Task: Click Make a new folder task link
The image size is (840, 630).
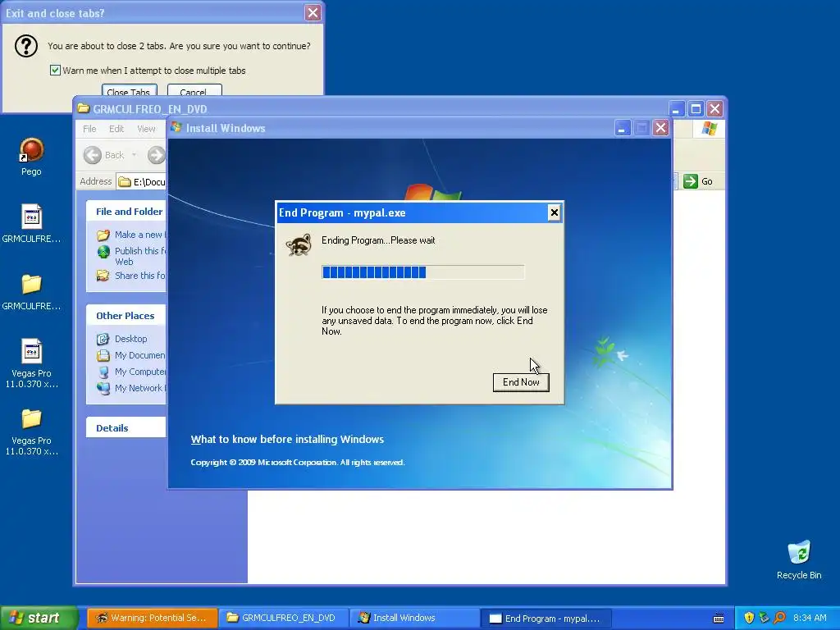Action: coord(132,235)
